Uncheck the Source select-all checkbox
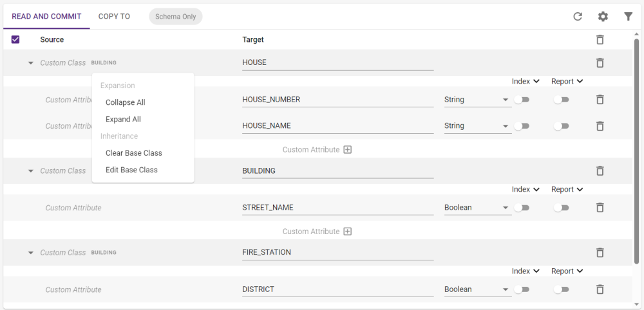 pos(16,39)
